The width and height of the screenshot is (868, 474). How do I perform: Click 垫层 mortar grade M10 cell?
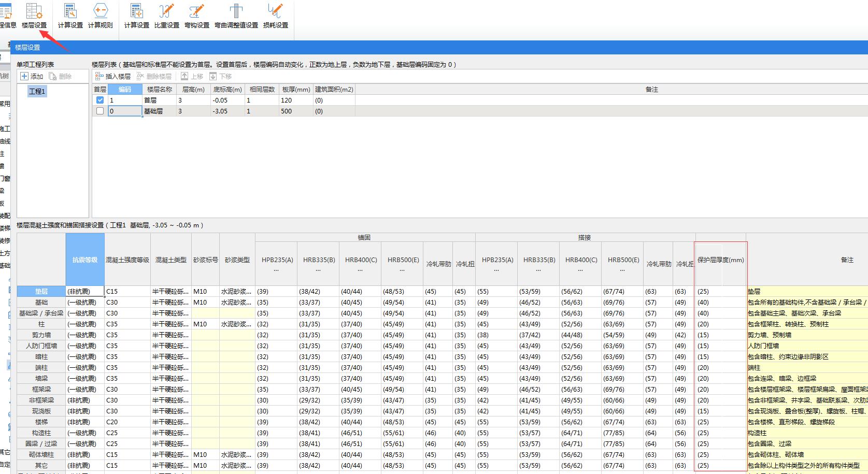coord(205,291)
